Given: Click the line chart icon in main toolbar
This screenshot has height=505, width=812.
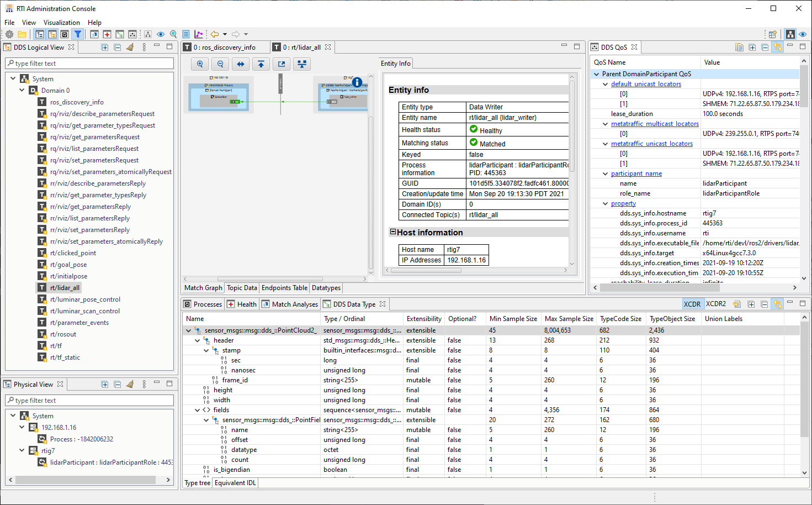Looking at the screenshot, I should click(199, 34).
